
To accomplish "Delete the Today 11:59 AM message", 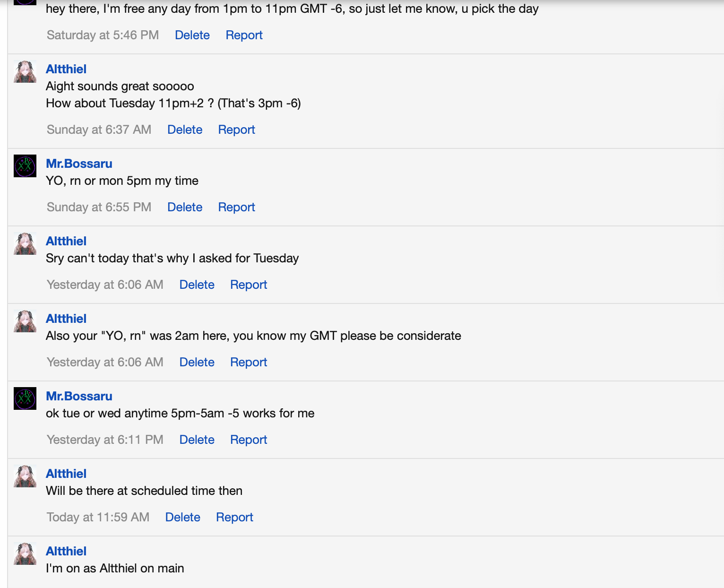I will tap(182, 517).
